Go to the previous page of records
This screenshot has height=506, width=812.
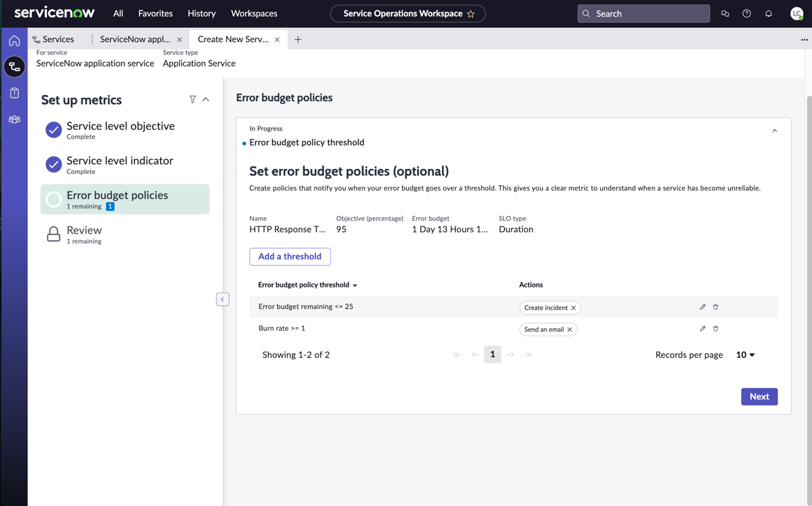(475, 355)
